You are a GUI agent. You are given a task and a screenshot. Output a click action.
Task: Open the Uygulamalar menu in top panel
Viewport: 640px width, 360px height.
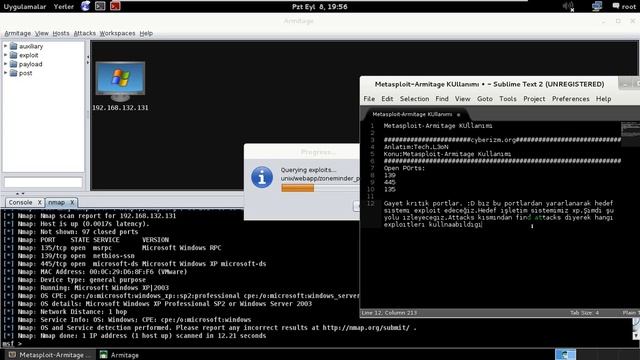pyautogui.click(x=25, y=7)
